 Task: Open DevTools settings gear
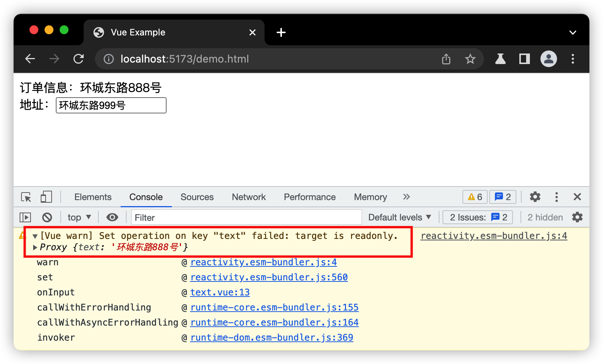coord(535,197)
